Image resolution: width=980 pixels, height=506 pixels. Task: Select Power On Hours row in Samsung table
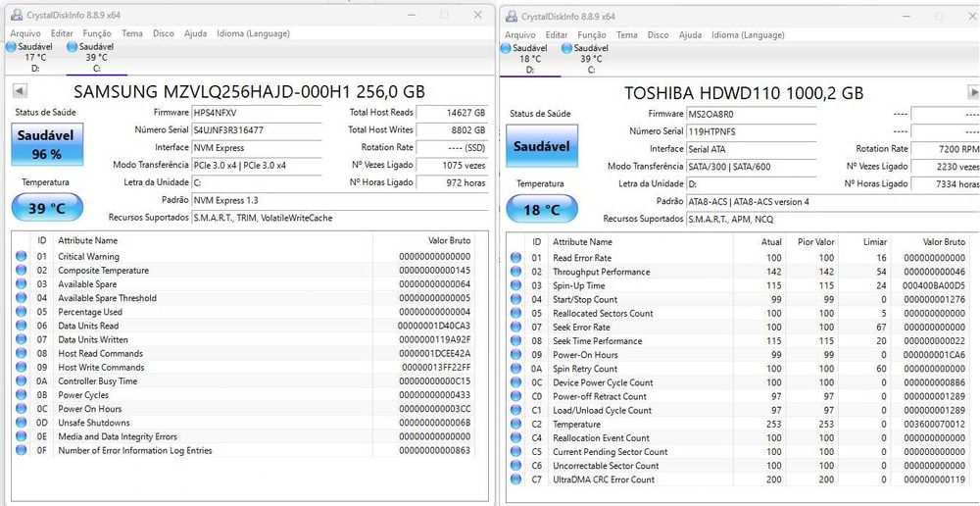[x=244, y=408]
